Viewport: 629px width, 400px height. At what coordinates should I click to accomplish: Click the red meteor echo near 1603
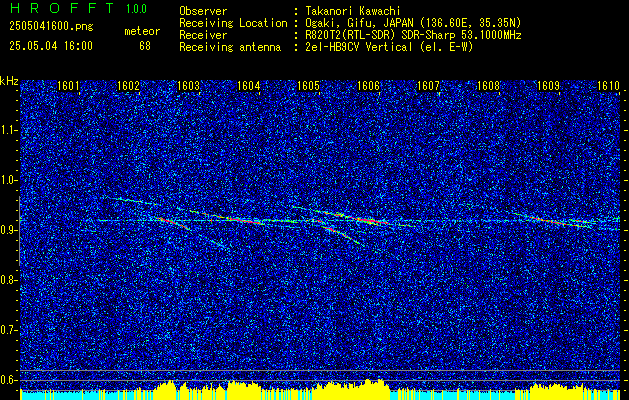point(174,223)
